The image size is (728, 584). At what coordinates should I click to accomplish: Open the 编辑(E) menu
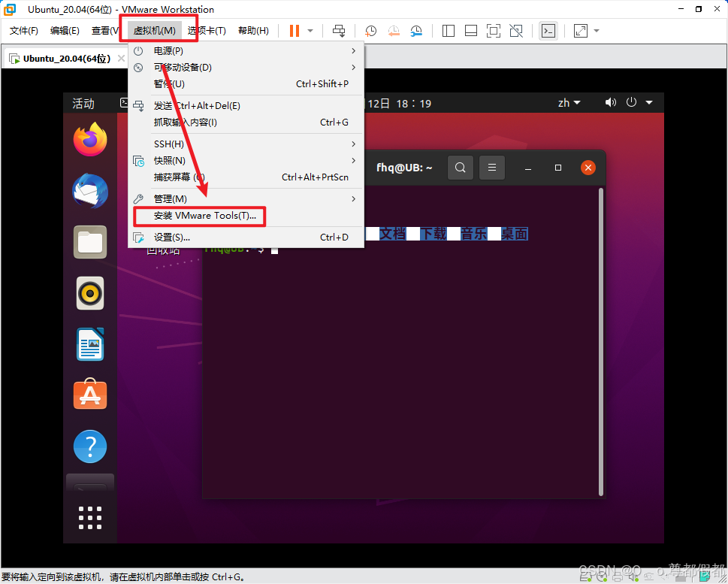click(x=65, y=31)
